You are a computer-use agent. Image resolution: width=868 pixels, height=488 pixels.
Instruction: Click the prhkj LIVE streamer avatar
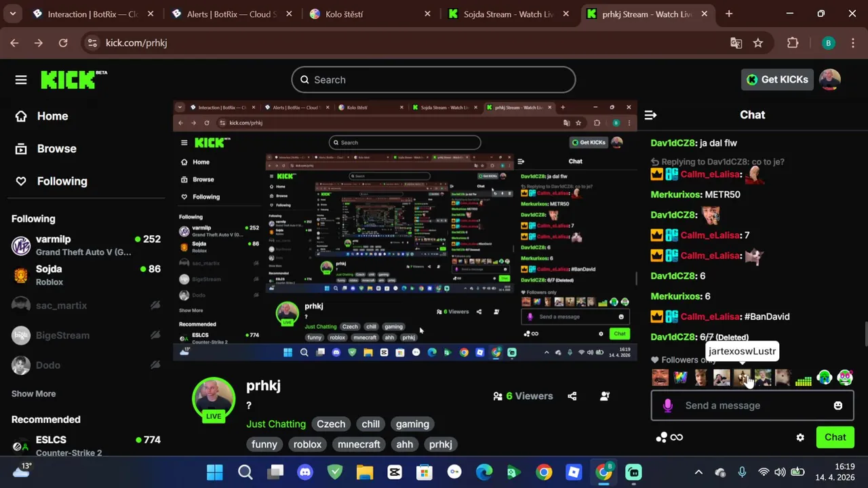[x=214, y=400]
